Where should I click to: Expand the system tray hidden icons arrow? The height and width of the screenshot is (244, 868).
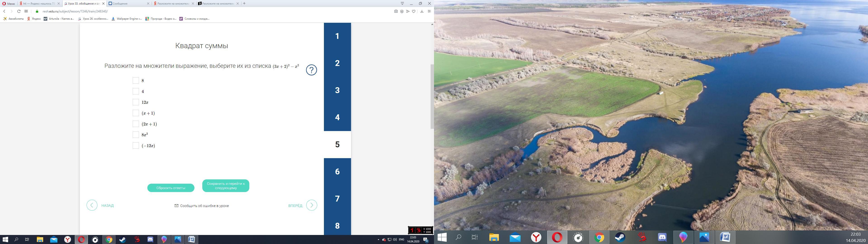pos(378,240)
